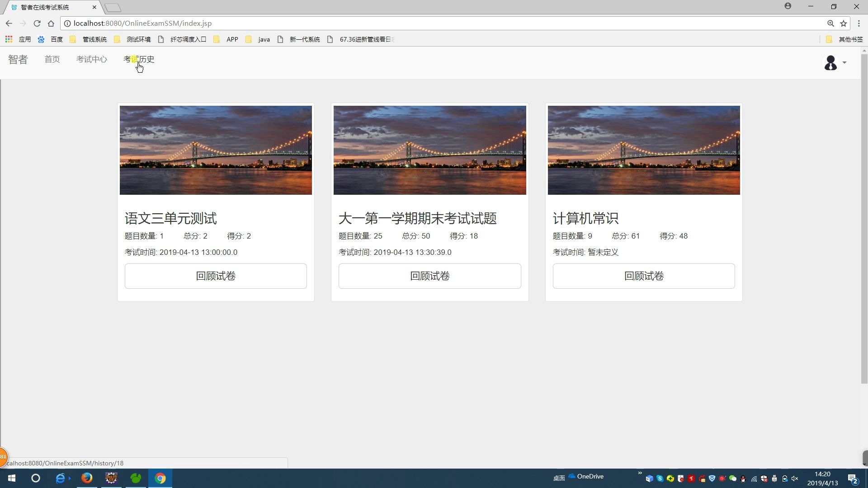The width and height of the screenshot is (868, 488).
Task: Open the 考试历史 menu item
Action: coord(139,59)
